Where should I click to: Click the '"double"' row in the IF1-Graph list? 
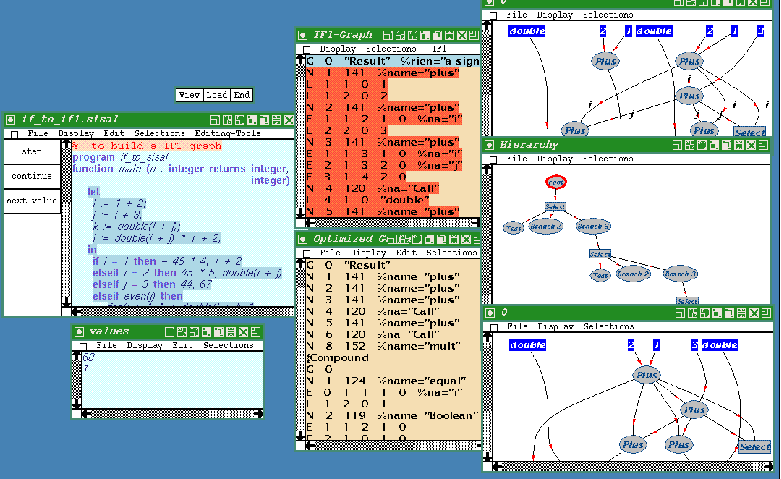click(367, 200)
